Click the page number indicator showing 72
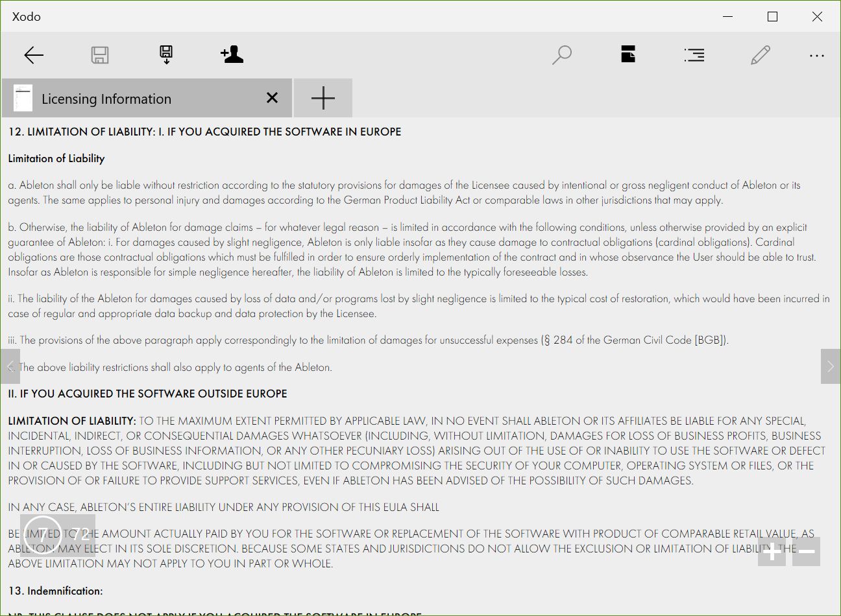 pos(58,536)
